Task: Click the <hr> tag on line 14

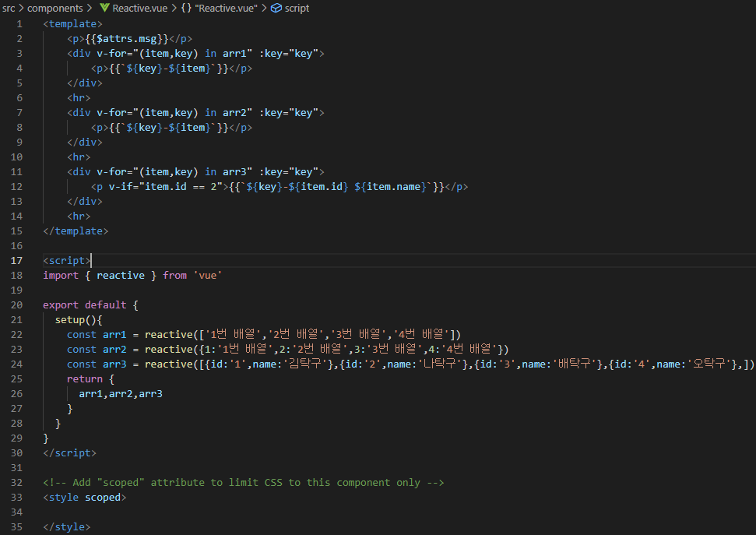Action: click(x=79, y=216)
